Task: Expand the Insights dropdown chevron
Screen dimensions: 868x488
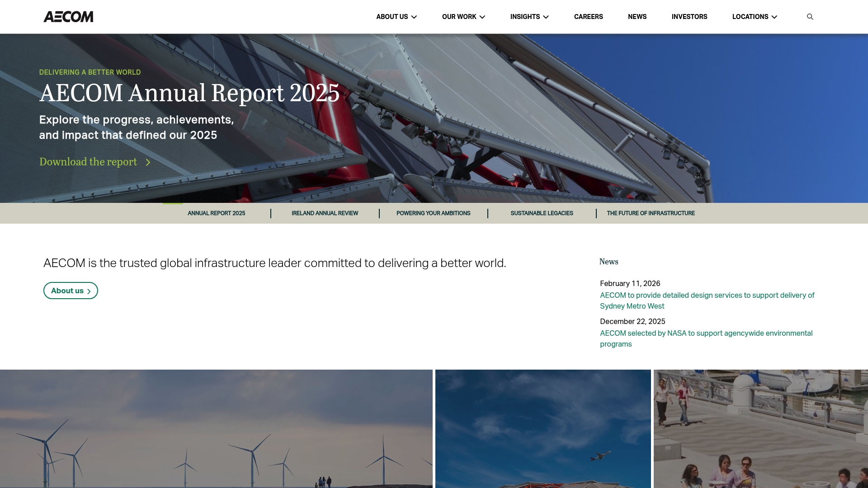Action: pos(546,17)
